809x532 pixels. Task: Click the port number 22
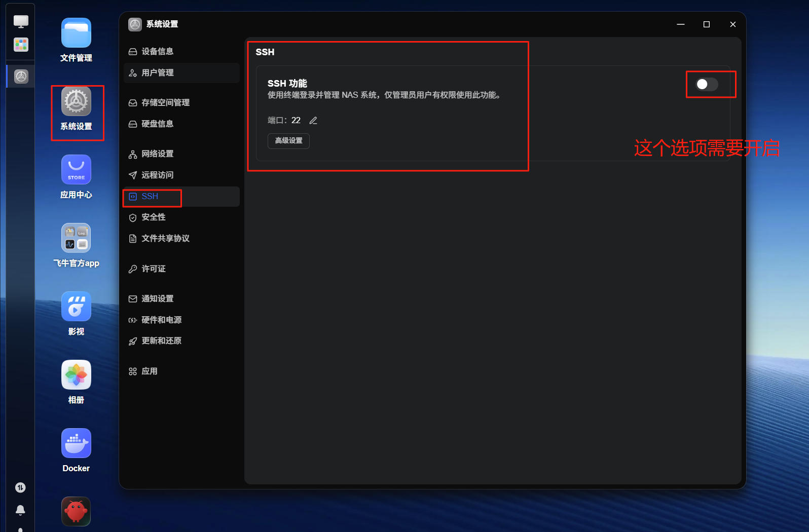pos(296,121)
